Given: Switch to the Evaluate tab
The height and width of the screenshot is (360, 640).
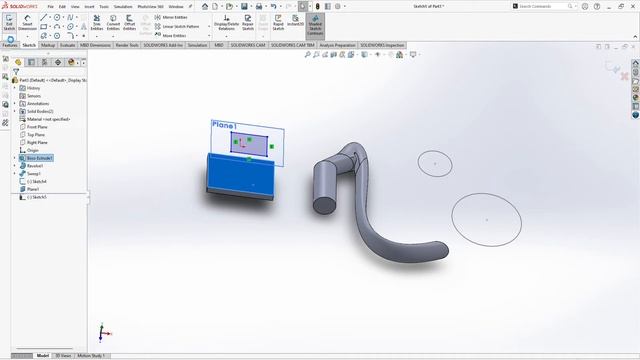Looking at the screenshot, I should (x=67, y=45).
